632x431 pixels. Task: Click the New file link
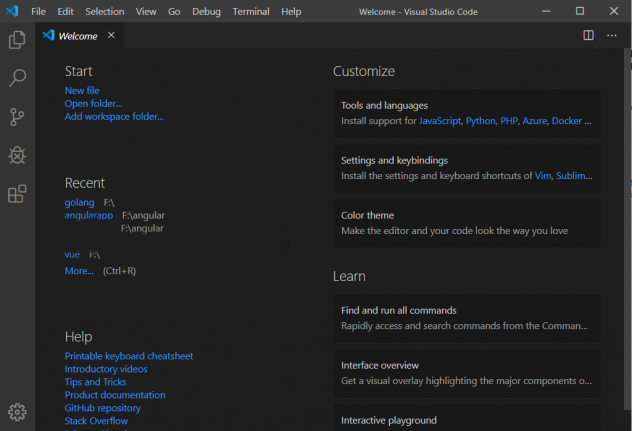82,91
